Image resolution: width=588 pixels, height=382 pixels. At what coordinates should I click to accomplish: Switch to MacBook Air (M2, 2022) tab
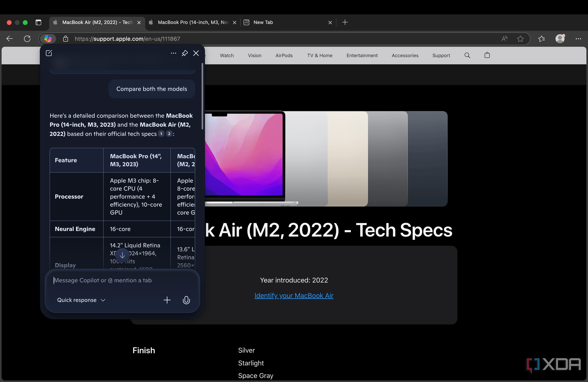[x=97, y=22]
